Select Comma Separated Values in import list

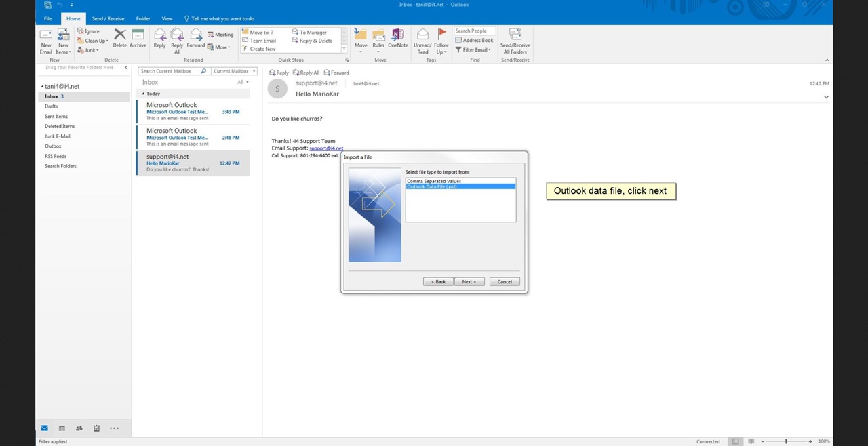coord(460,181)
